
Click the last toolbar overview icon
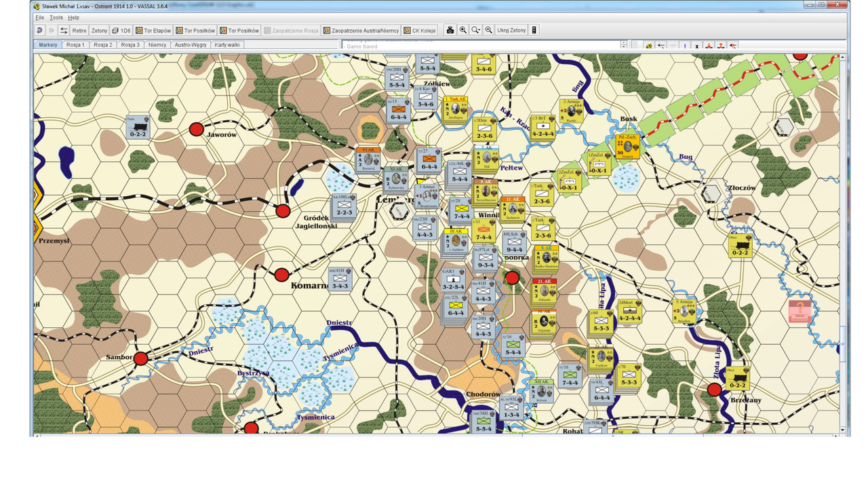click(534, 31)
